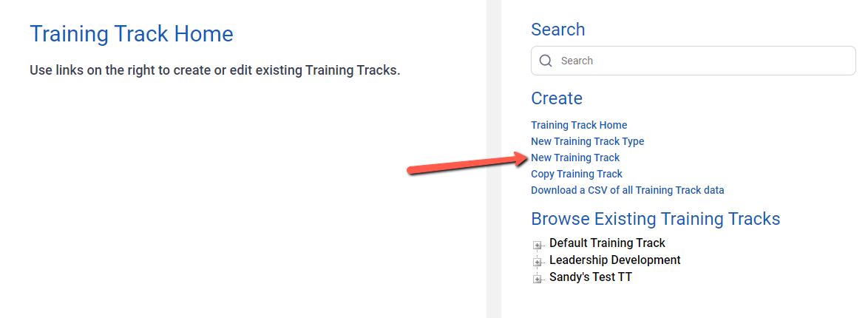Select the Sandy's Test TT tree item
The height and width of the screenshot is (318, 868).
coord(590,277)
